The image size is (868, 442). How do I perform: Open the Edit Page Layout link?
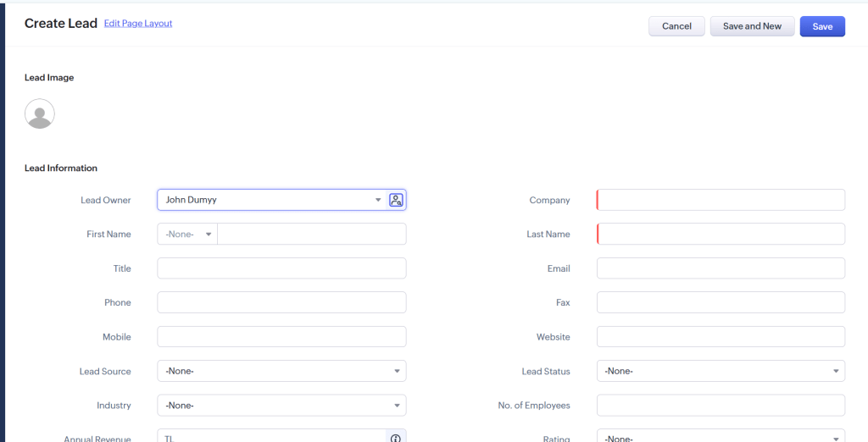pos(138,24)
